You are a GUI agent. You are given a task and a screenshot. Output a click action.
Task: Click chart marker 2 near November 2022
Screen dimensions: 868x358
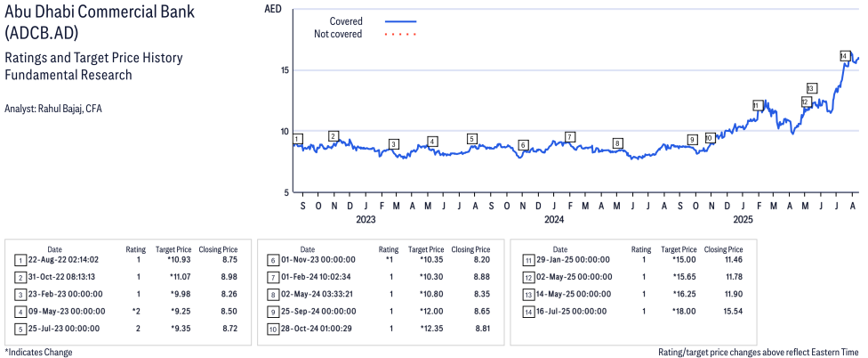point(334,136)
